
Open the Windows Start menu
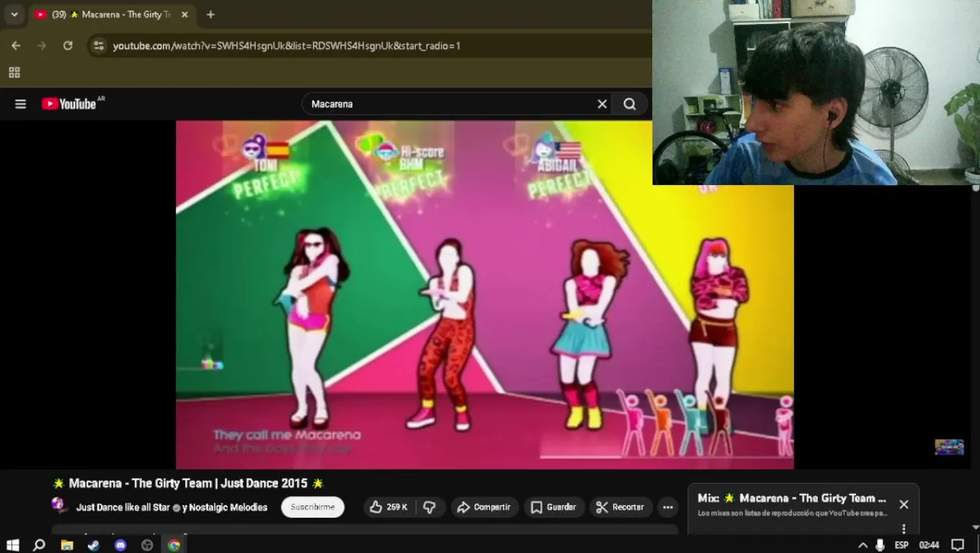(x=12, y=545)
